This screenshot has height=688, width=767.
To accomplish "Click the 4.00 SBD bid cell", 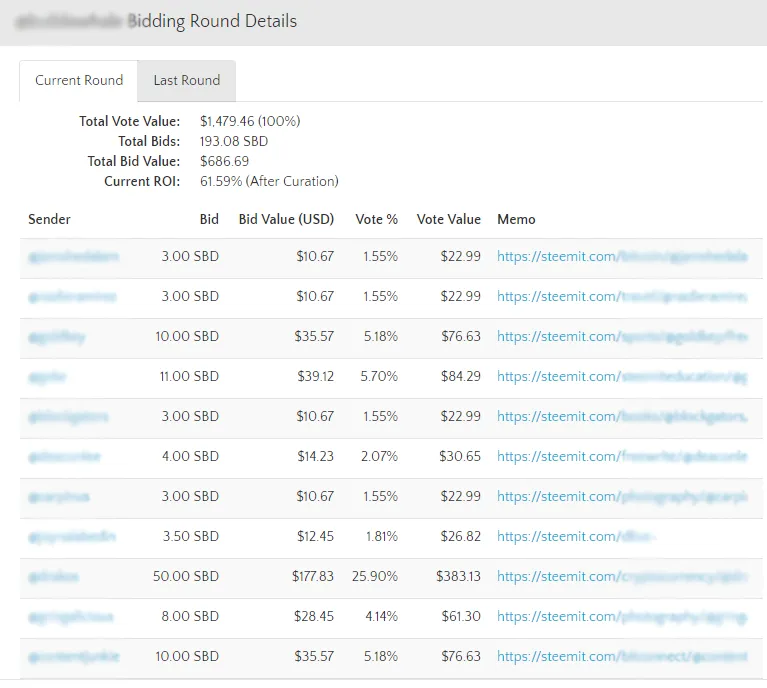I will (x=190, y=457).
